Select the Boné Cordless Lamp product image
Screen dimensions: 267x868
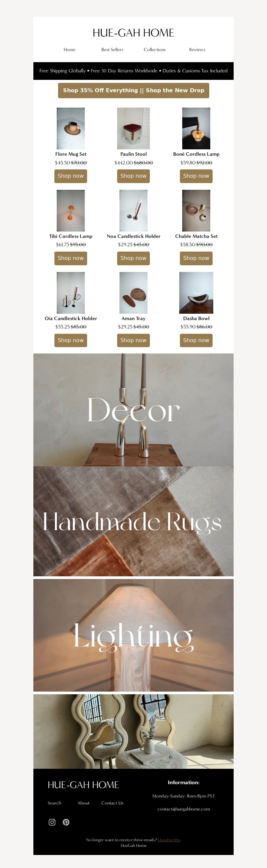[x=196, y=128]
